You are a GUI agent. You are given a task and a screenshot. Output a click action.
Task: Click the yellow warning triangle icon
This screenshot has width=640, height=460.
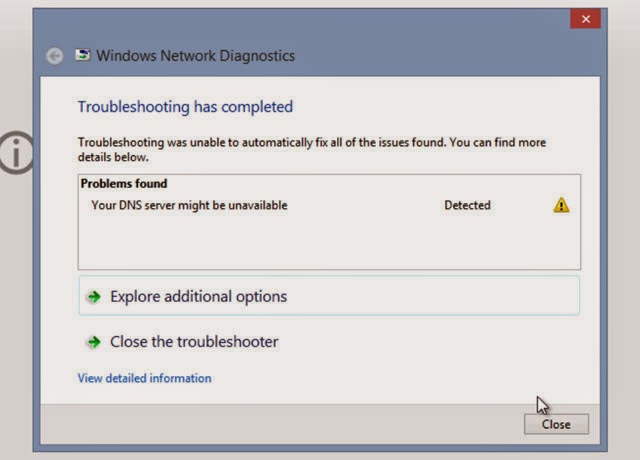tap(561, 205)
